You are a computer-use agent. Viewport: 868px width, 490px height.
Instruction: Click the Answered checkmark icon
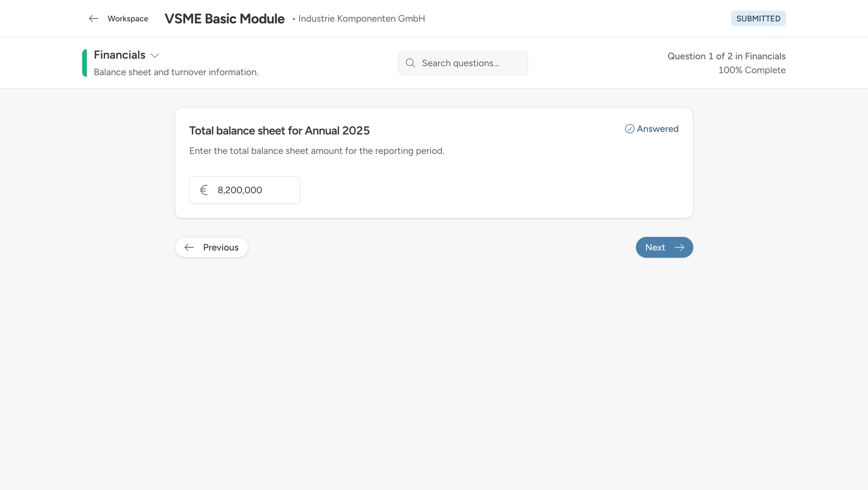(x=629, y=129)
